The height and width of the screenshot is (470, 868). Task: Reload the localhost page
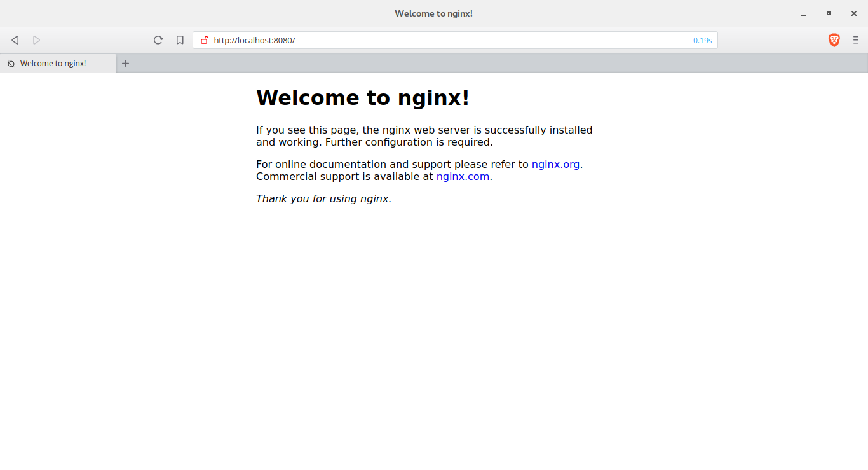158,40
